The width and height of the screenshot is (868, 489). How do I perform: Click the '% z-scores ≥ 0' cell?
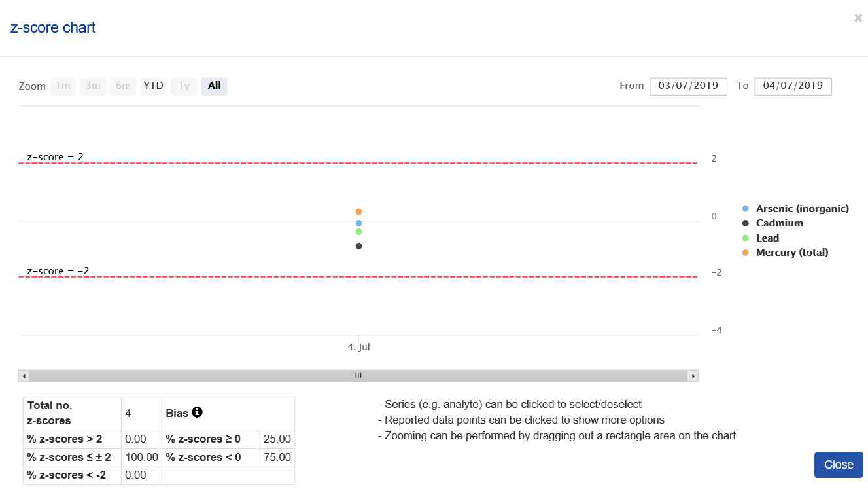[x=211, y=439]
